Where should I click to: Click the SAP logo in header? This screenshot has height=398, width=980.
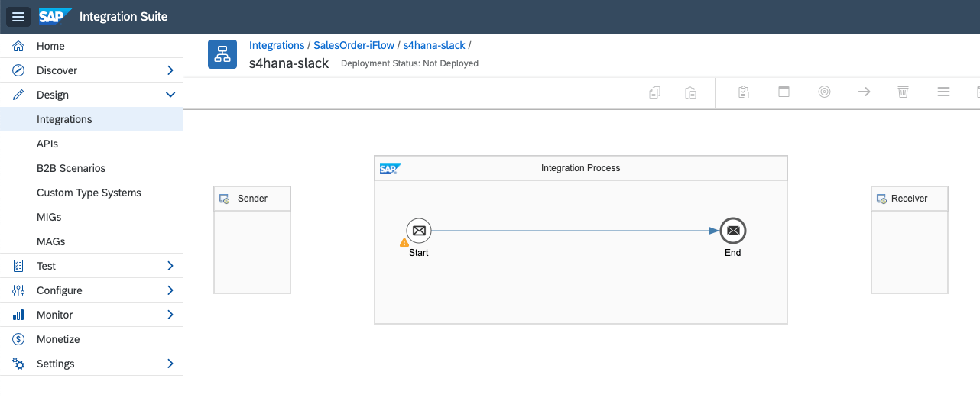click(55, 17)
